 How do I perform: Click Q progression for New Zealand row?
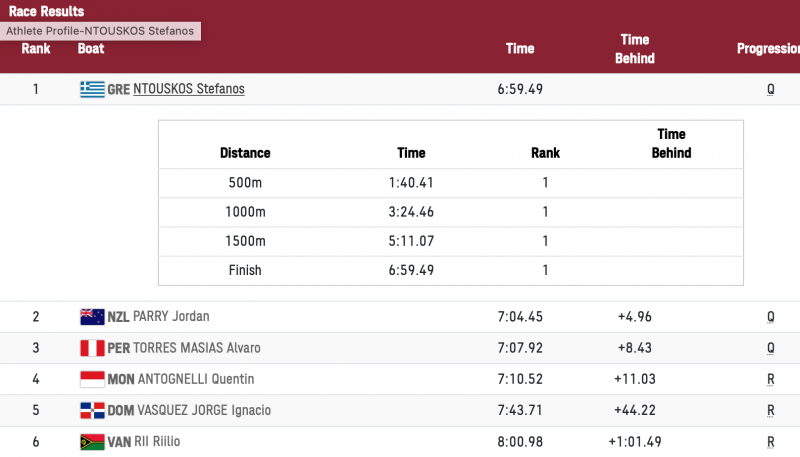[x=771, y=317]
